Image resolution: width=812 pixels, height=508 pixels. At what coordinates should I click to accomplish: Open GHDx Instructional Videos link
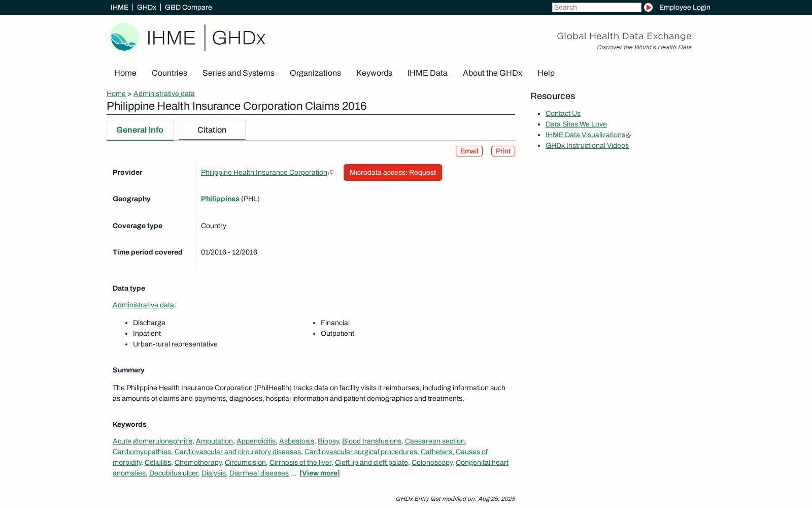tap(587, 146)
